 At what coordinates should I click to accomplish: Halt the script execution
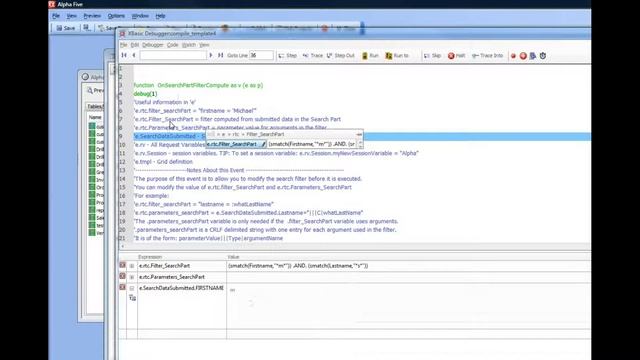[x=456, y=56]
